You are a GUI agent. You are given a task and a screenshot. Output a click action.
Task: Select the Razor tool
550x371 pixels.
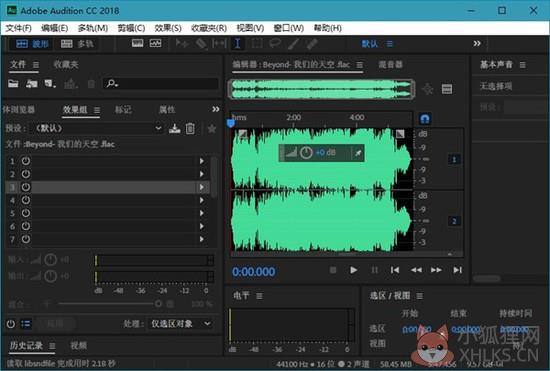point(201,43)
